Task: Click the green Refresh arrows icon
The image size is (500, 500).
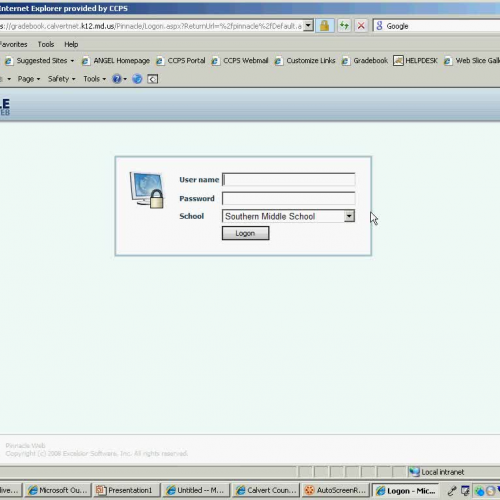Action: 344,26
